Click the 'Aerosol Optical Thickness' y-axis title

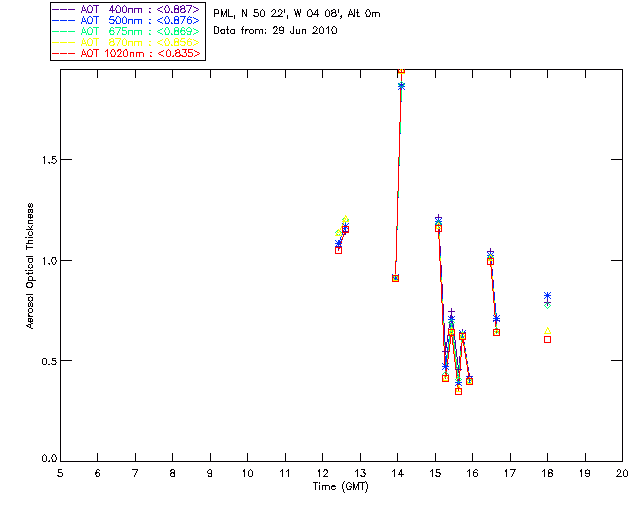[x=30, y=266]
